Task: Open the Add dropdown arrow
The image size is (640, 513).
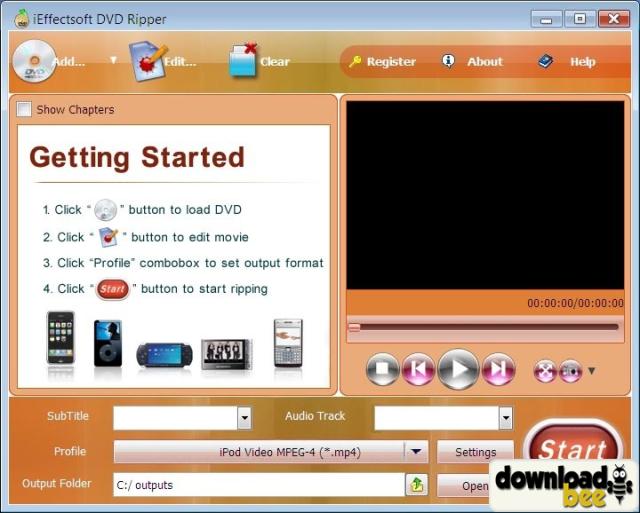Action: coord(114,60)
